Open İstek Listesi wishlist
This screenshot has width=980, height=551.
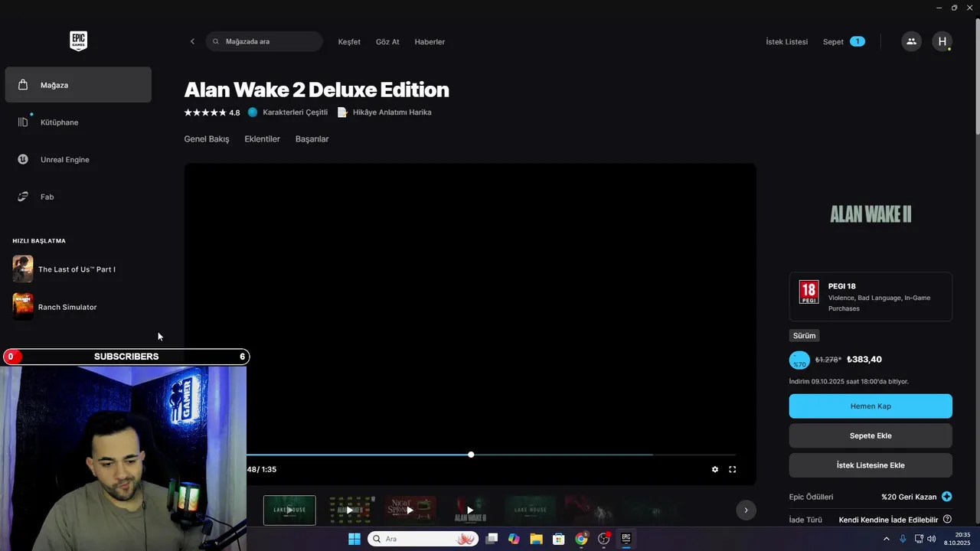click(x=786, y=41)
